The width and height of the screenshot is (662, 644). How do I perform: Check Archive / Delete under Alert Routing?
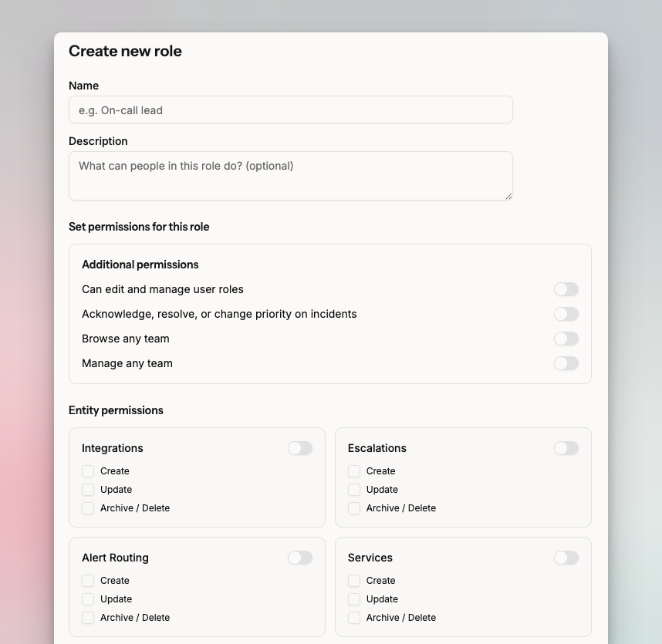coord(88,618)
